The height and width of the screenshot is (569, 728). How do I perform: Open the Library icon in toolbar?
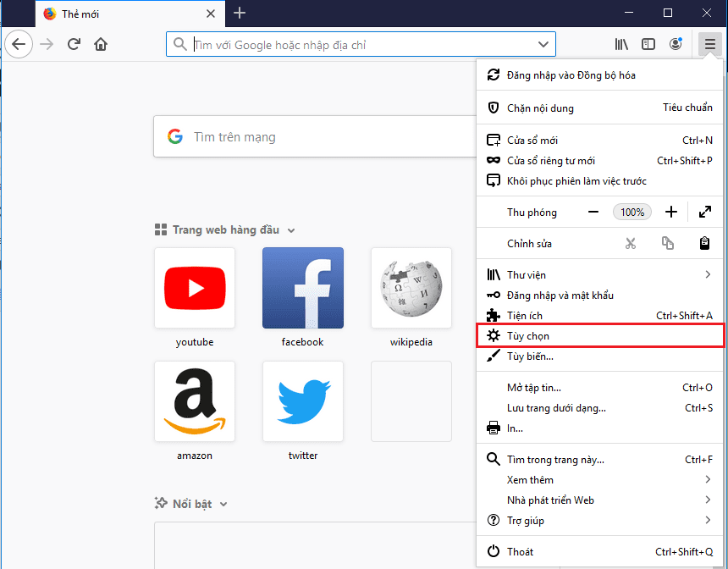pos(622,44)
